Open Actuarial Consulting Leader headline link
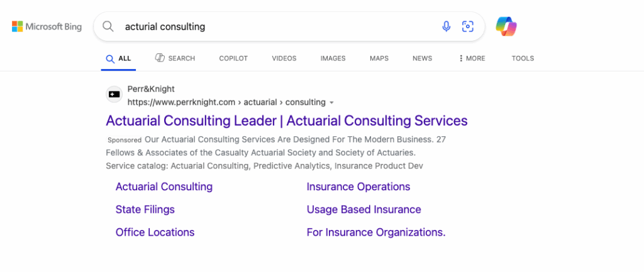This screenshot has height=272, width=644. (287, 121)
